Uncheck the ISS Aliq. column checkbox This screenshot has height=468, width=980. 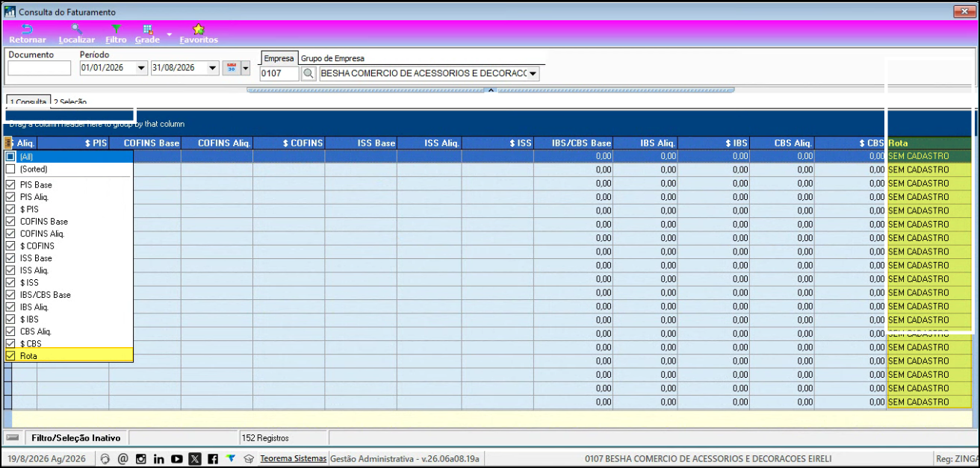pos(10,270)
